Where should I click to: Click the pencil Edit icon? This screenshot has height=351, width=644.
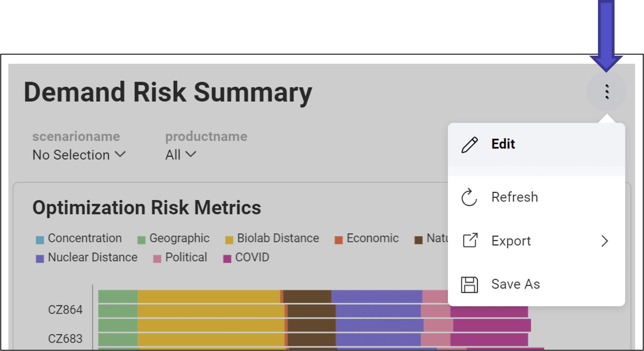[469, 145]
